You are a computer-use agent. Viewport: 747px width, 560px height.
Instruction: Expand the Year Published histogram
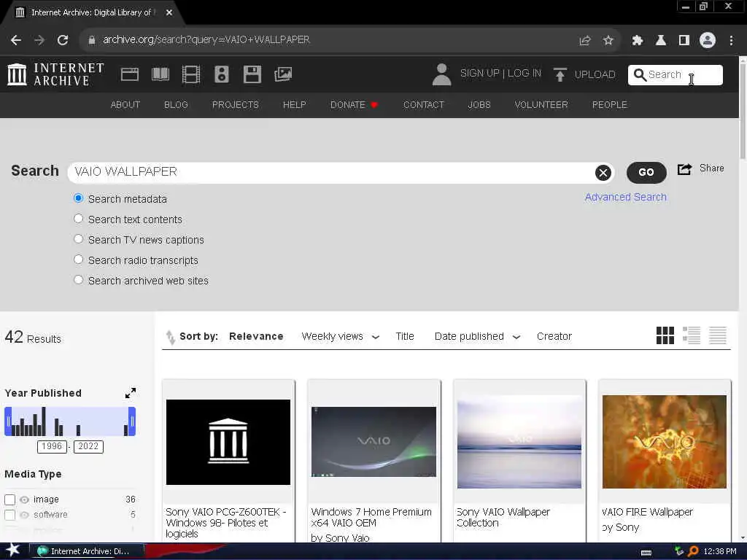click(130, 393)
